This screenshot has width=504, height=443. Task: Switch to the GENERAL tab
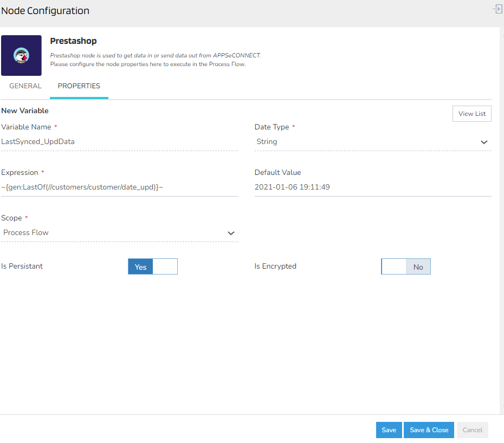click(25, 86)
